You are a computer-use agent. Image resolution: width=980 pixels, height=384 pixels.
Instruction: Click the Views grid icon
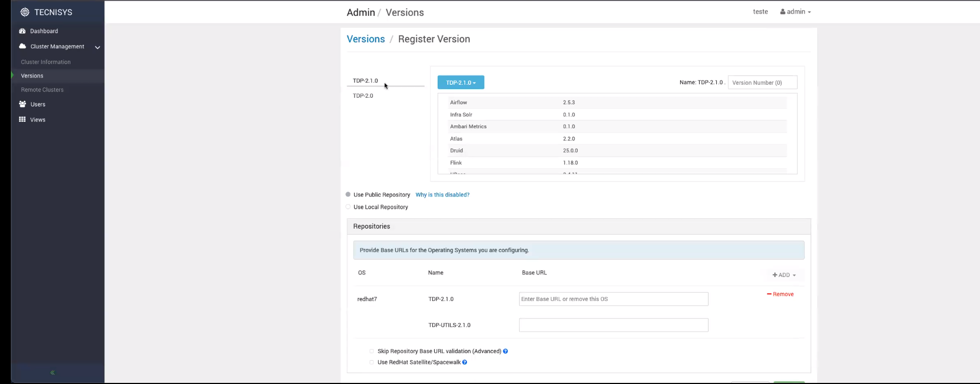22,119
